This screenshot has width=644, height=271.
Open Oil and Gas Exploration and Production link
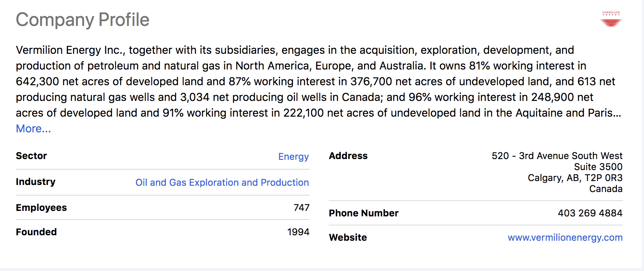coord(222,183)
